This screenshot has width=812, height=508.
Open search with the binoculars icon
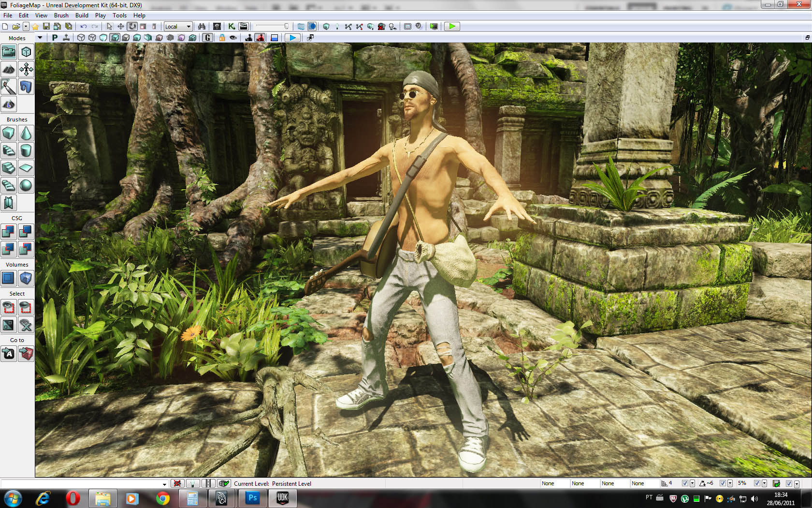[202, 27]
